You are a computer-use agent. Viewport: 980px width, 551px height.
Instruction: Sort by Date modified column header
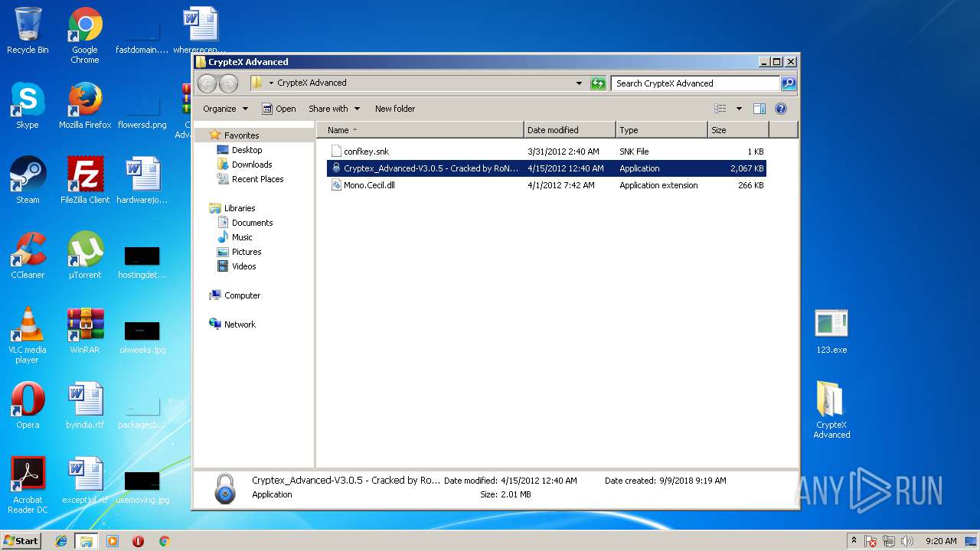click(x=570, y=130)
